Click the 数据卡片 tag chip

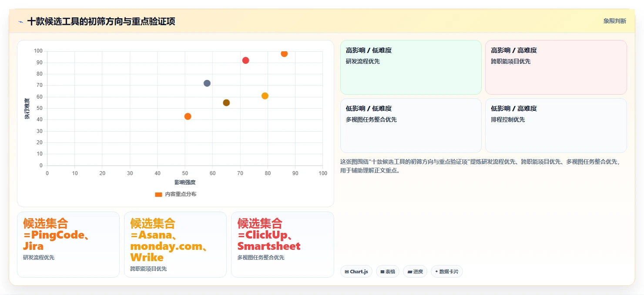(446, 272)
